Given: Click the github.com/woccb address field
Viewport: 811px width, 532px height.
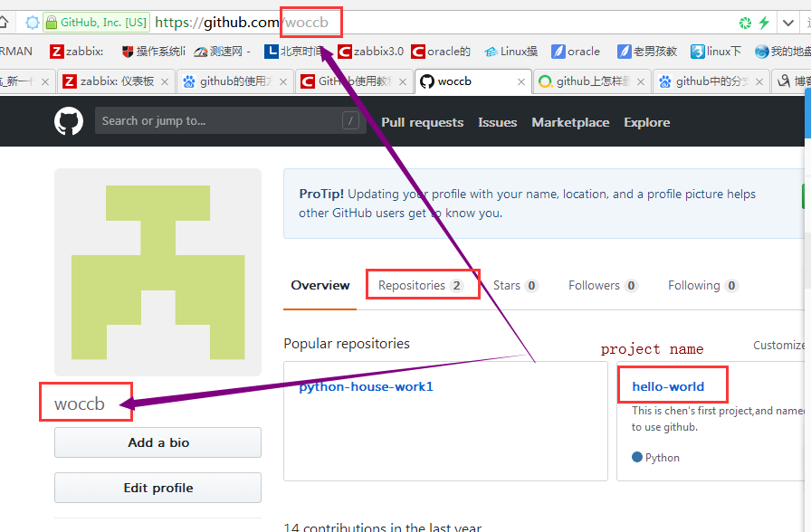Looking at the screenshot, I should pos(242,23).
